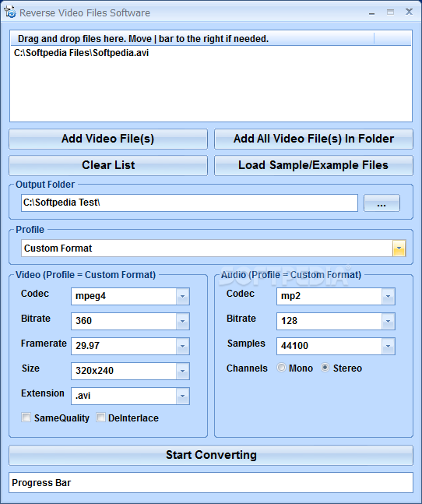Minimize the Reverse Video Files window
Image resolution: width=422 pixels, height=504 pixels.
coord(372,13)
